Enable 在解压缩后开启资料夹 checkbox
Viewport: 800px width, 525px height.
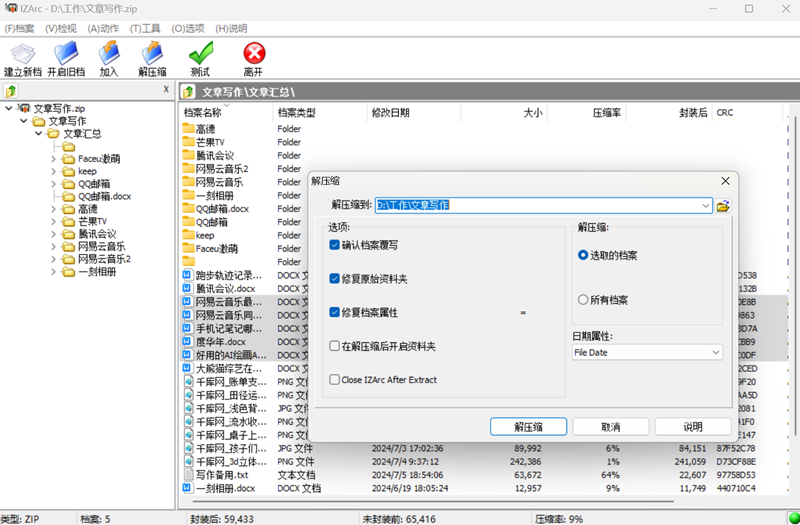click(335, 346)
